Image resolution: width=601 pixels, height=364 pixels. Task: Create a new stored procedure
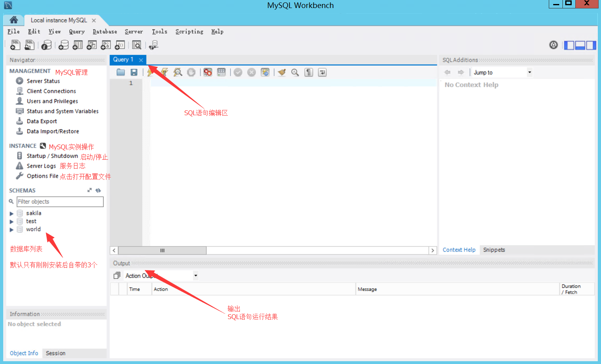tap(106, 45)
